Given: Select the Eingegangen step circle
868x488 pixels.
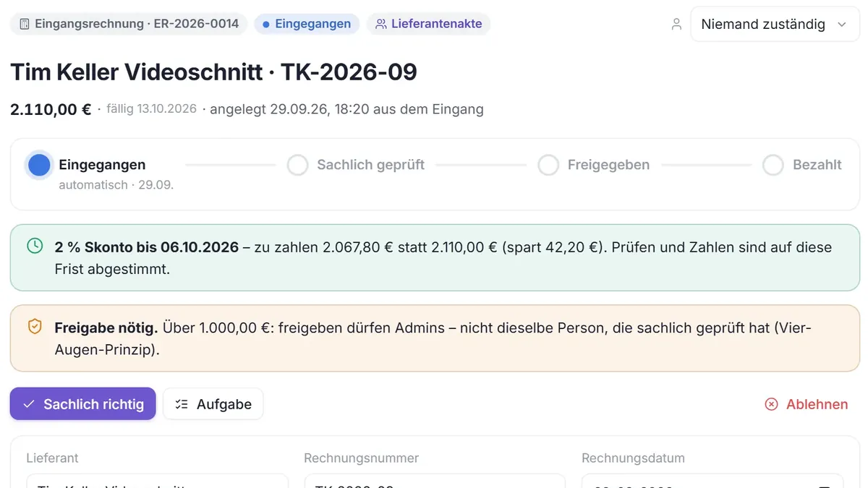Looking at the screenshot, I should (x=39, y=165).
